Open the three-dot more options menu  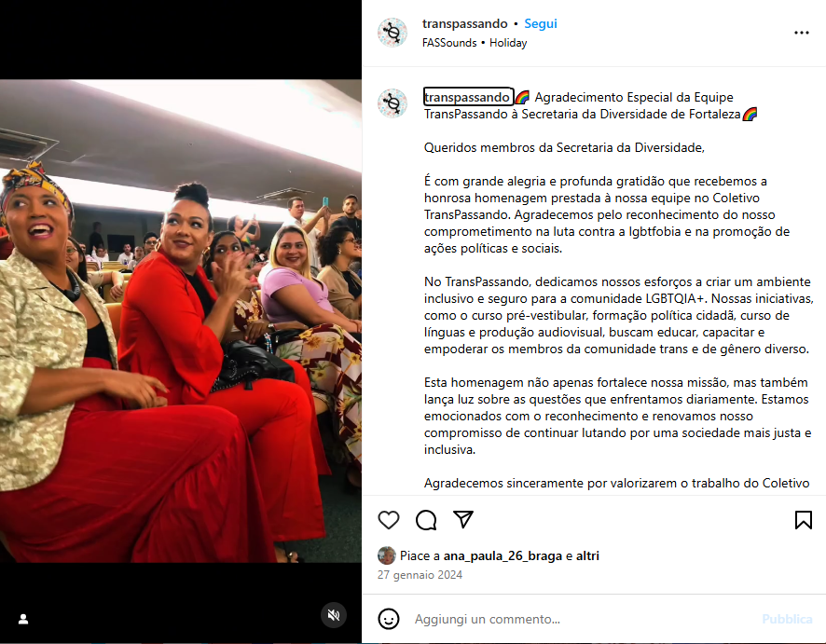tap(801, 33)
